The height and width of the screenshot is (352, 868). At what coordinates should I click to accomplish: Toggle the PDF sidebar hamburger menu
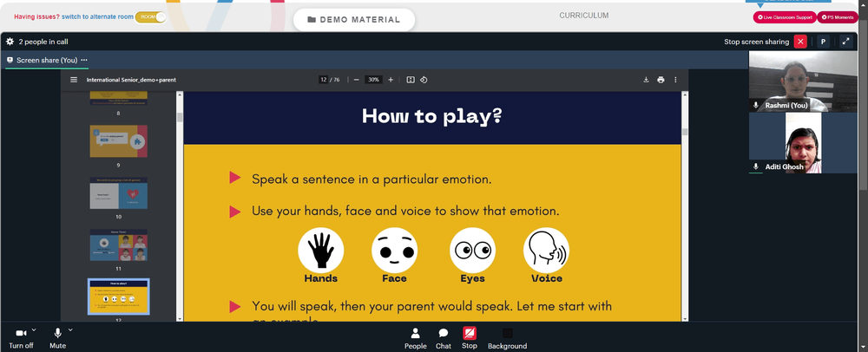(x=74, y=80)
